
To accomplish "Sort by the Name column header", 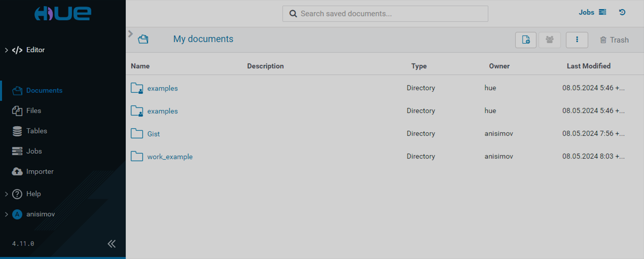I will tap(140, 66).
